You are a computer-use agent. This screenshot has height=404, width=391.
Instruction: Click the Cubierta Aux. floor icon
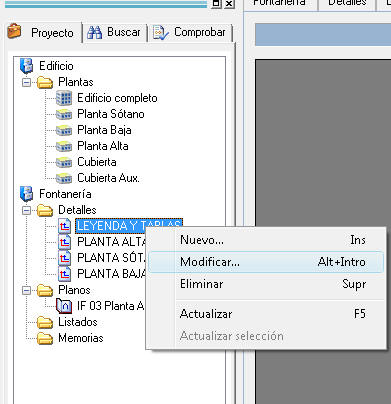(x=64, y=178)
